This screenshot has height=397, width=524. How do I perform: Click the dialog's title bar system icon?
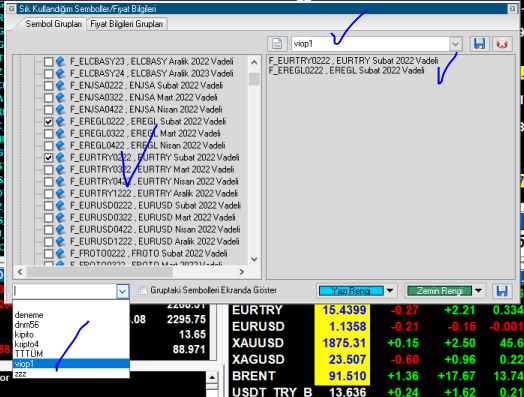(11, 9)
